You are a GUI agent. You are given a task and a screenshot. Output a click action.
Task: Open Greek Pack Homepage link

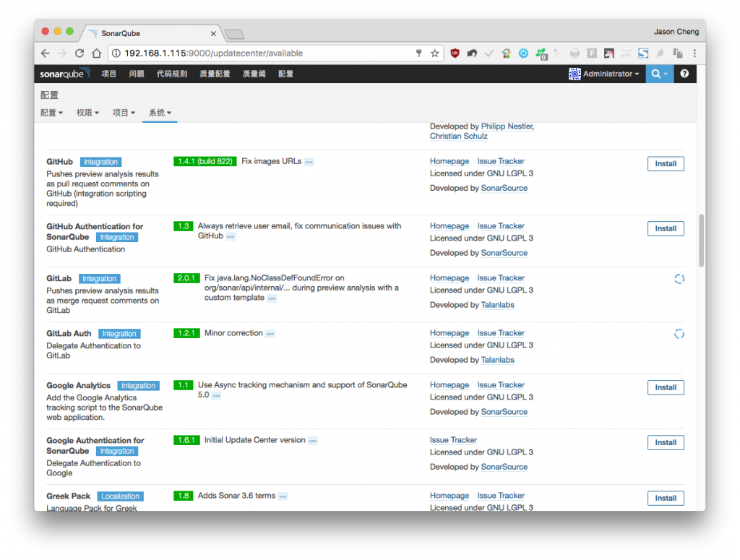pos(449,496)
